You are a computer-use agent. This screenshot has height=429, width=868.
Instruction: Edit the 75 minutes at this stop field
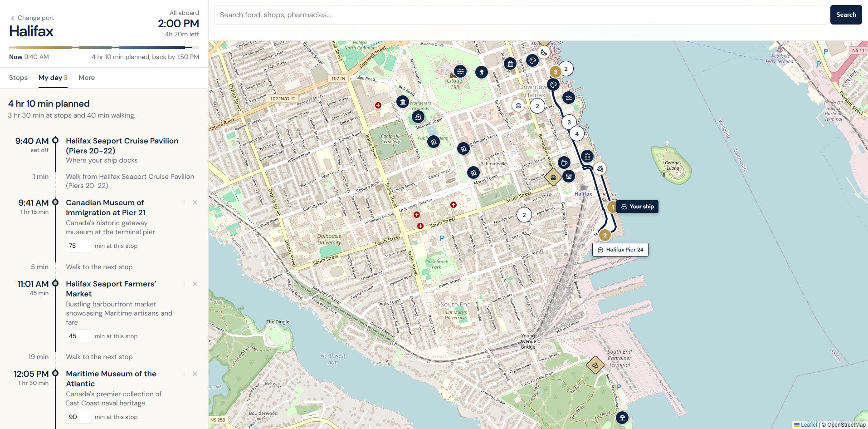click(x=79, y=246)
